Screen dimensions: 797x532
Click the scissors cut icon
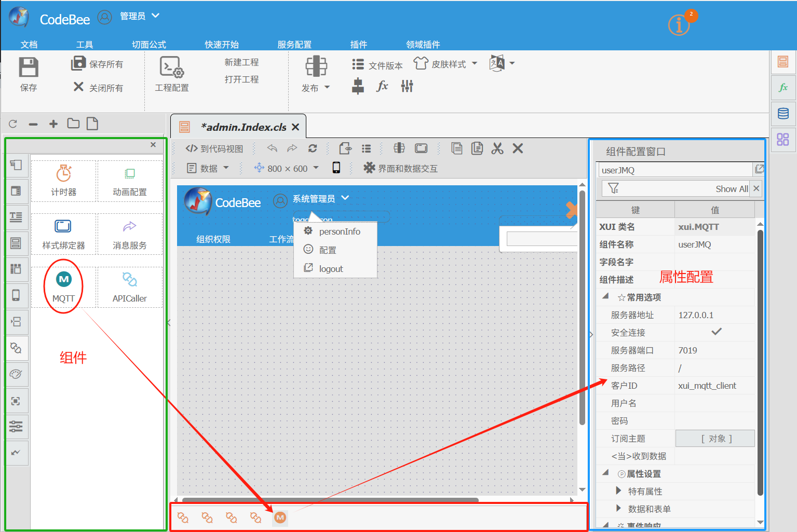tap(497, 148)
